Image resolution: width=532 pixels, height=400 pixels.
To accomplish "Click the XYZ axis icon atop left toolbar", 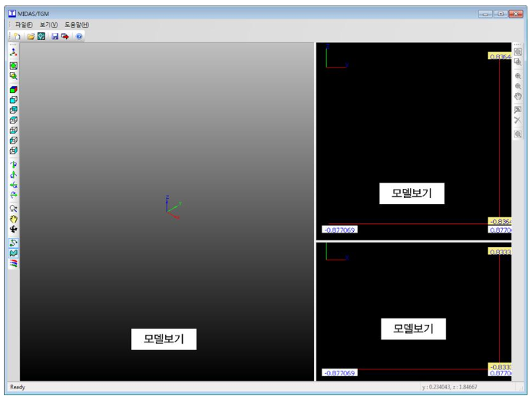I will [14, 52].
